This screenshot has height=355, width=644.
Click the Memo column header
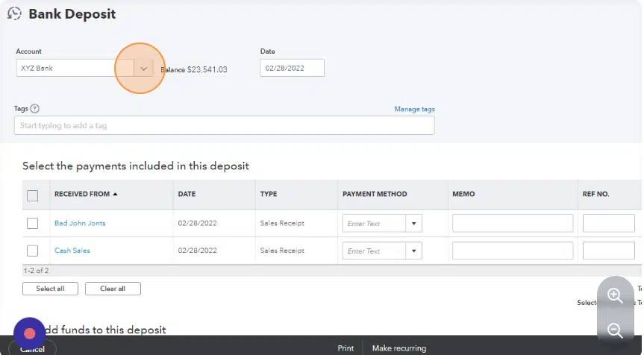tap(463, 194)
